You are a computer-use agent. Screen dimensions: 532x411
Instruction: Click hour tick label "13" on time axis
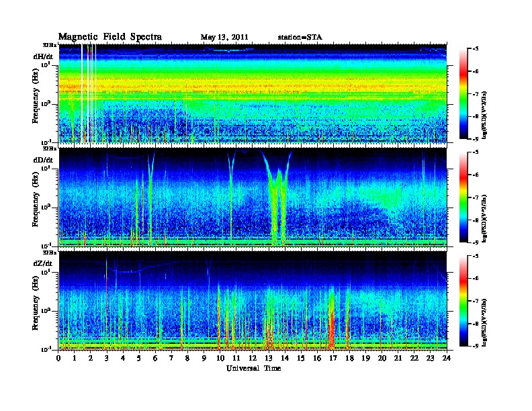pos(269,358)
